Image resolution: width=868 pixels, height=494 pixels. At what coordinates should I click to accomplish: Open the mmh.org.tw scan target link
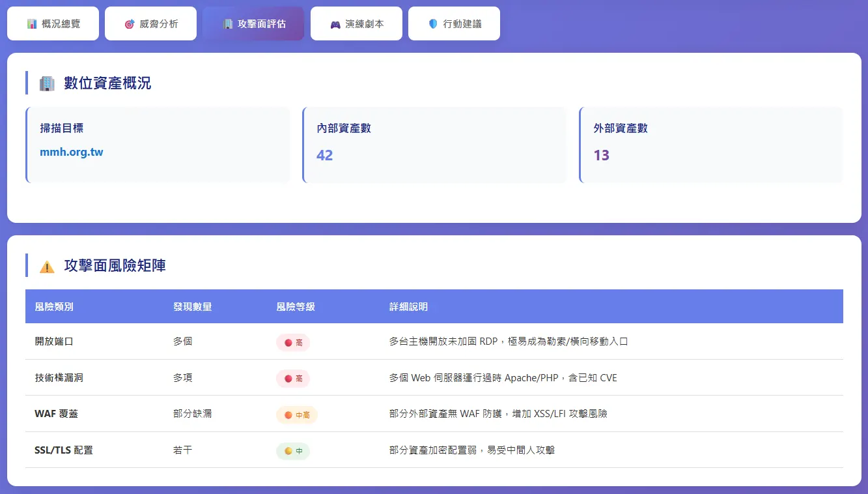click(x=72, y=153)
